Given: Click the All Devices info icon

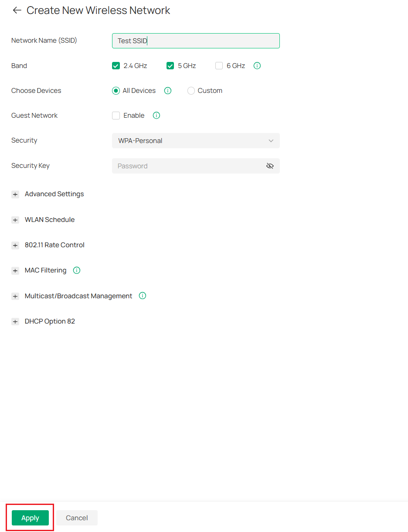Looking at the screenshot, I should (168, 91).
